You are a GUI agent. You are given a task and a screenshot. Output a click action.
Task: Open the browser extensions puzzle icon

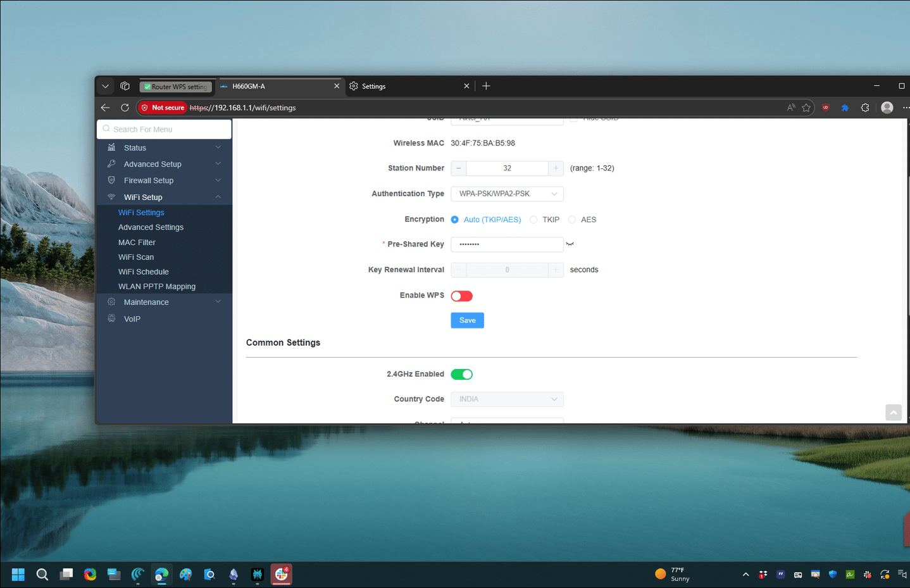pos(865,108)
